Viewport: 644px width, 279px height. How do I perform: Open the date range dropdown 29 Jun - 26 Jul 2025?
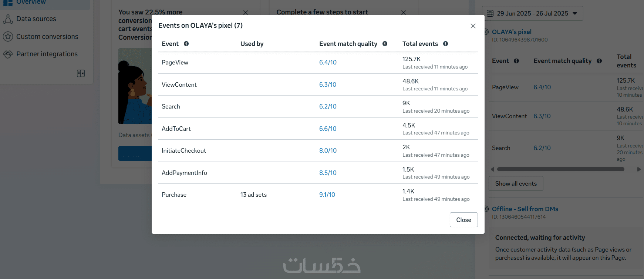tap(533, 13)
